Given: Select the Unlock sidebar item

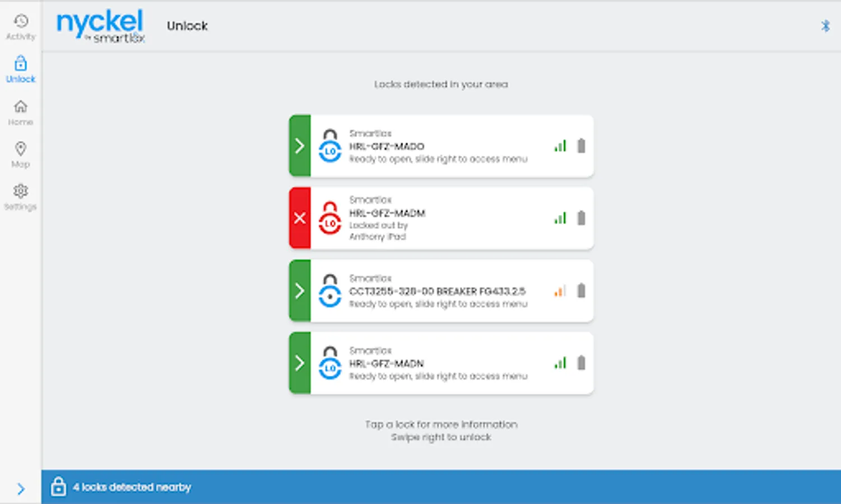Looking at the screenshot, I should click(x=21, y=69).
